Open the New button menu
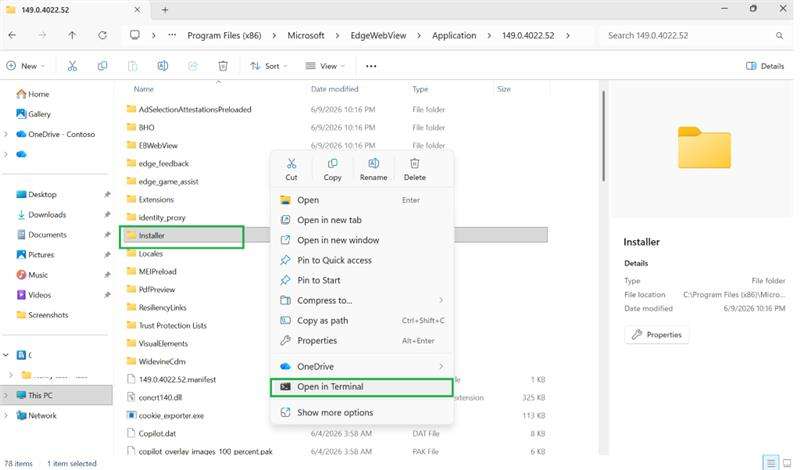 (26, 66)
